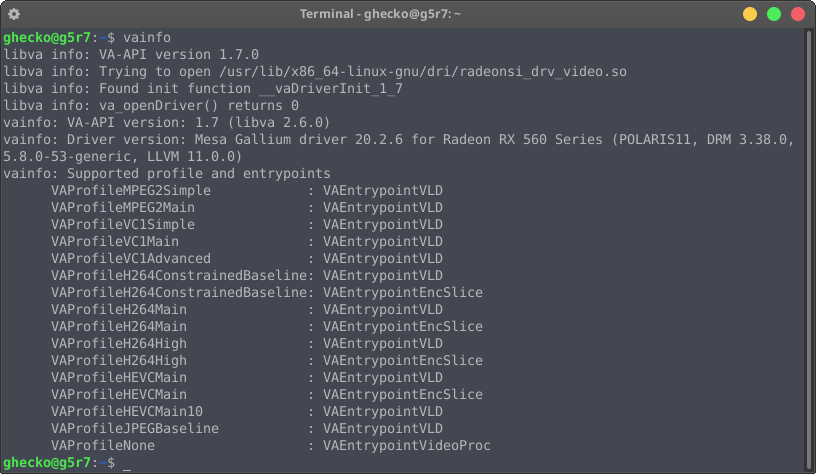Image resolution: width=816 pixels, height=474 pixels.
Task: Maximize the terminal with the green button
Action: [774, 14]
